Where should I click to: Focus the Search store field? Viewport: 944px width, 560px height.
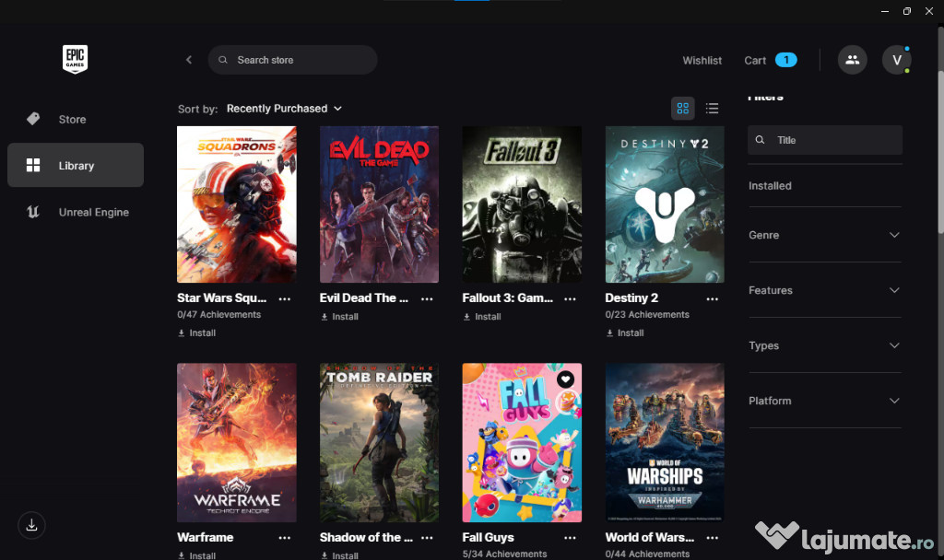(292, 60)
